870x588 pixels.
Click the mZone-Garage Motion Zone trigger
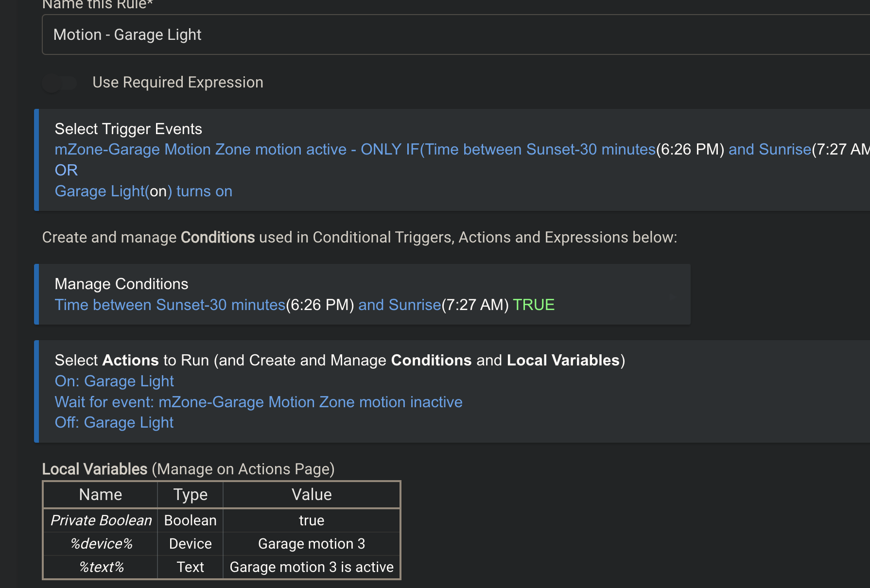(x=200, y=150)
